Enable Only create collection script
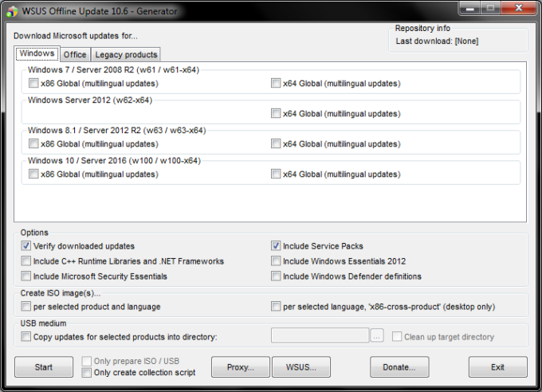 pyautogui.click(x=86, y=373)
